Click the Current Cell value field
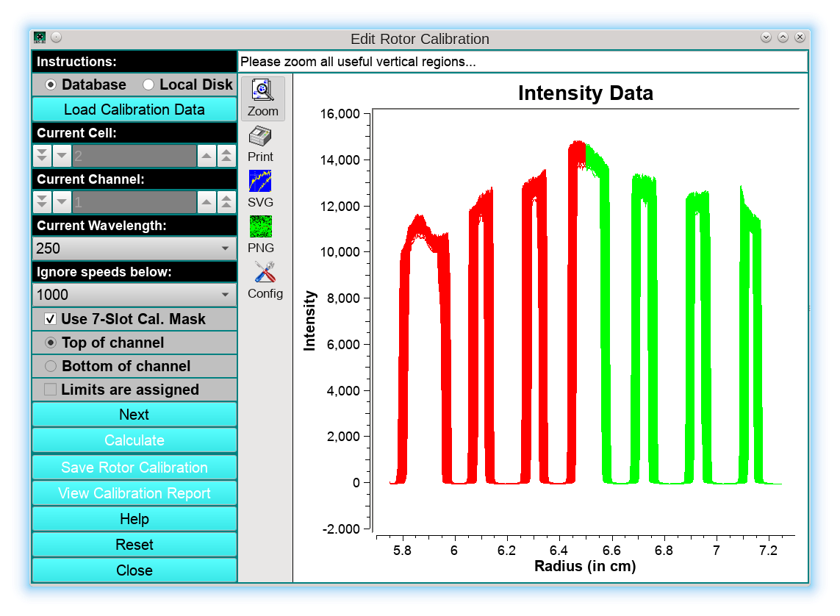The height and width of the screenshot is (616, 840). (x=134, y=156)
